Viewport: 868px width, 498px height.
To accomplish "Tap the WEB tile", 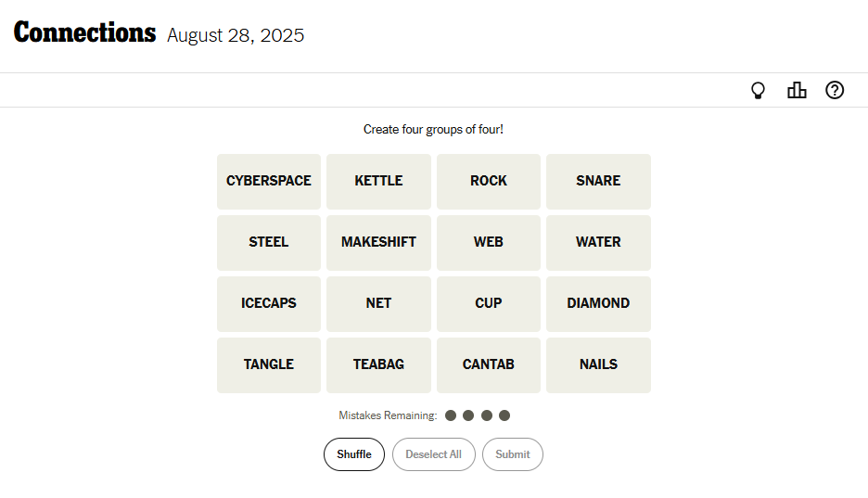I will (489, 242).
